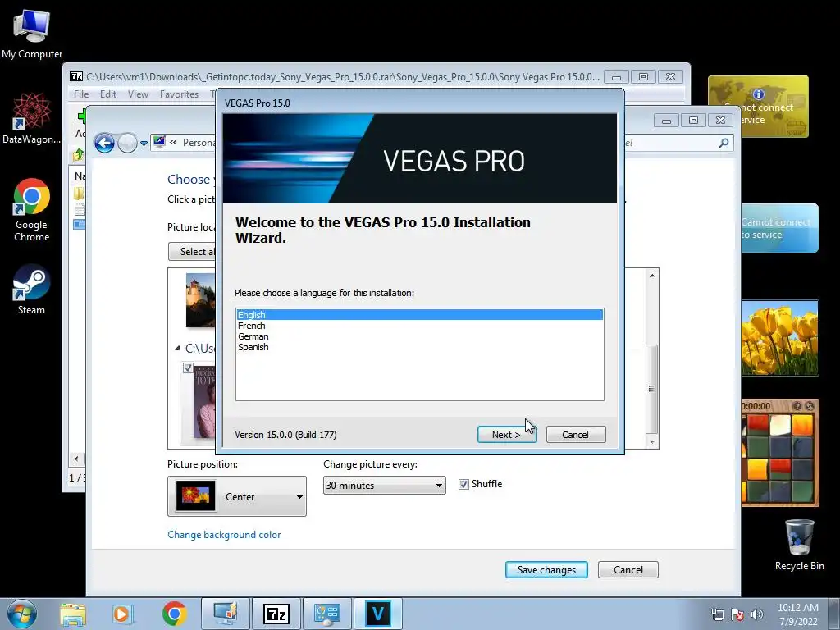Open Action Center flag tray icon

click(x=737, y=614)
